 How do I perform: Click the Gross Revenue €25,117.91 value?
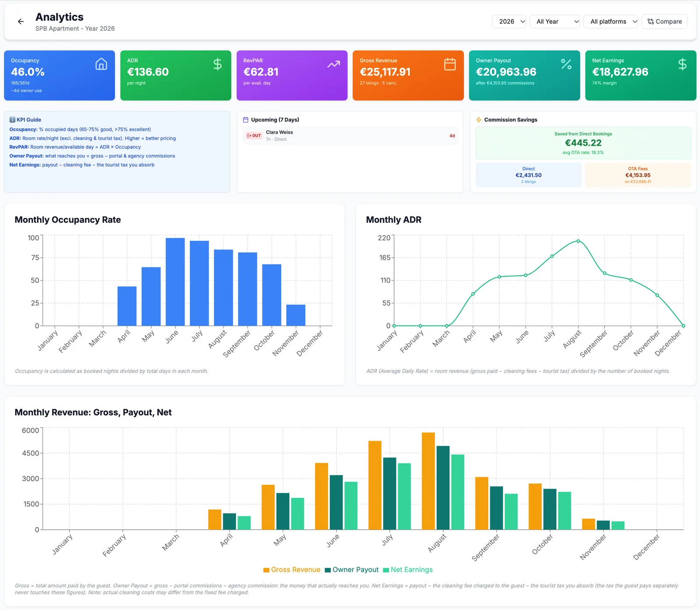(x=385, y=72)
